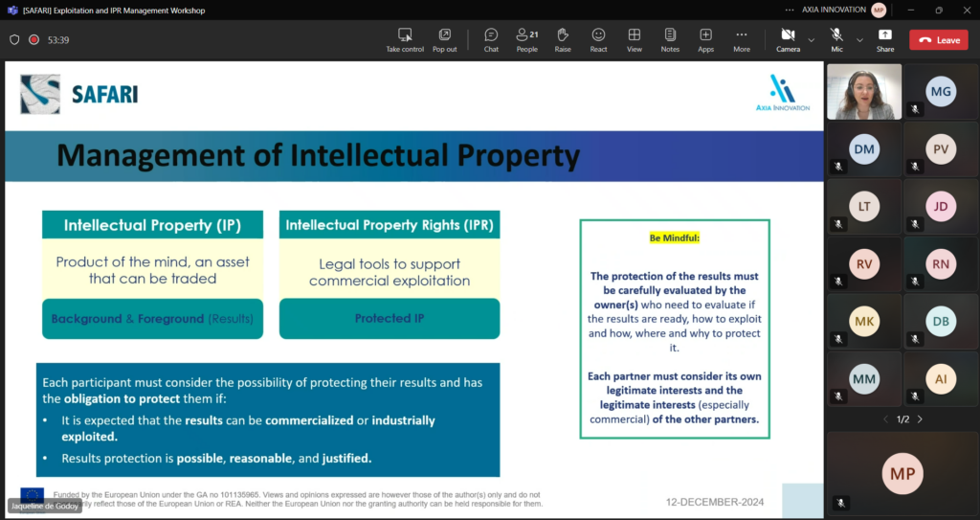Screen dimensions: 980x520
Task: Unmute the Mic
Action: coord(836,40)
